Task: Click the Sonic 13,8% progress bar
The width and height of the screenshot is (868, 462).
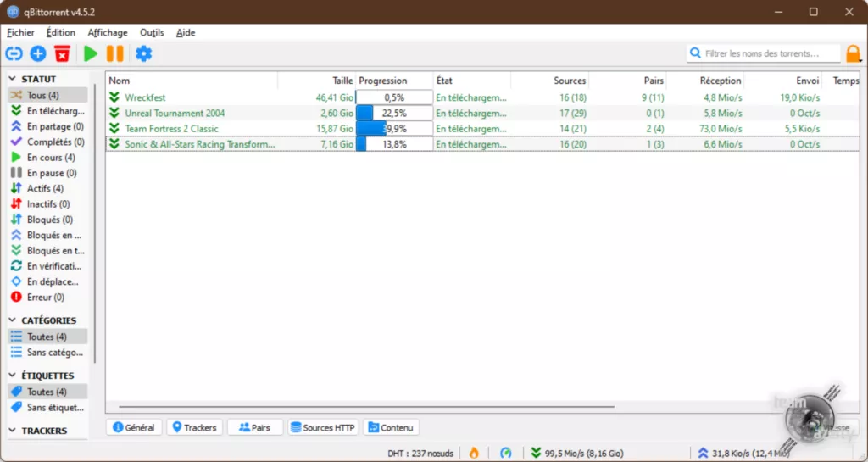Action: pos(394,144)
